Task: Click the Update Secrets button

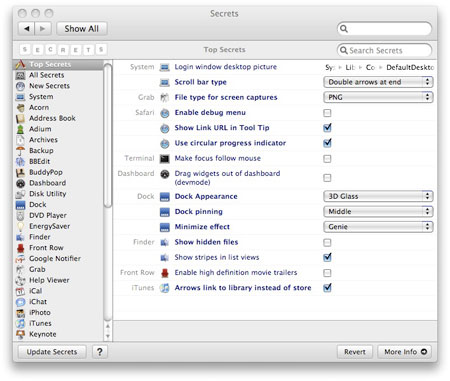Action: click(x=52, y=352)
